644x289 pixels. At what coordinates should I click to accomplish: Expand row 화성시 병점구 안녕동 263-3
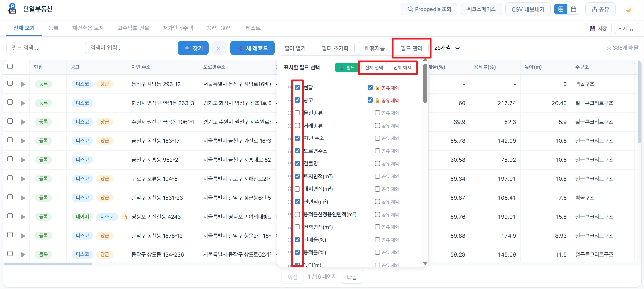click(x=23, y=103)
